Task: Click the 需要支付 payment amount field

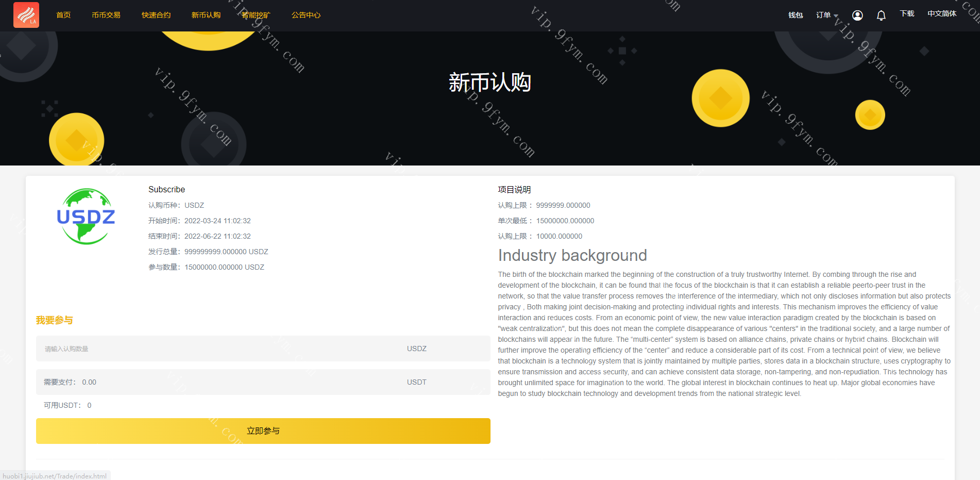Action: click(x=222, y=382)
